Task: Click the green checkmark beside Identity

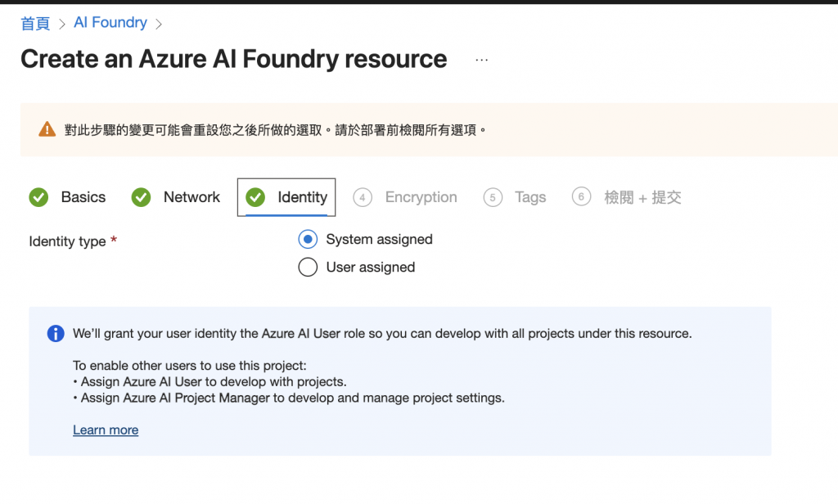Action: point(256,197)
